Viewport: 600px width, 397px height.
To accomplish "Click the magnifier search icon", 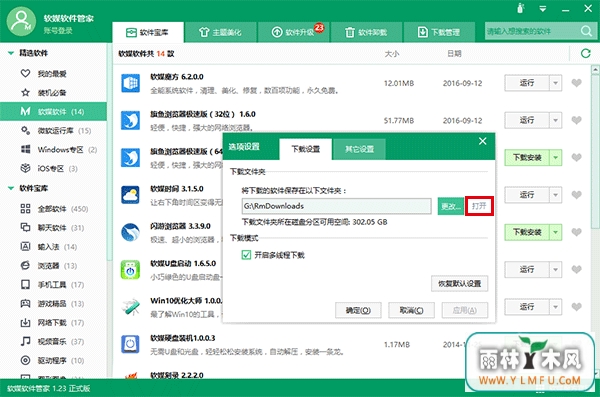I will [586, 31].
